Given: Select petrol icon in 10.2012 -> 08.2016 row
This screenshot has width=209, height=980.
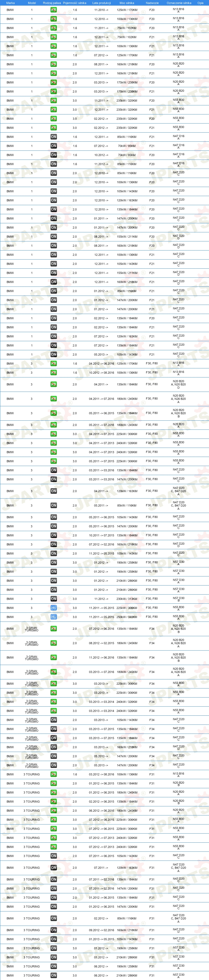Looking at the screenshot, I should pyautogui.click(x=54, y=373).
